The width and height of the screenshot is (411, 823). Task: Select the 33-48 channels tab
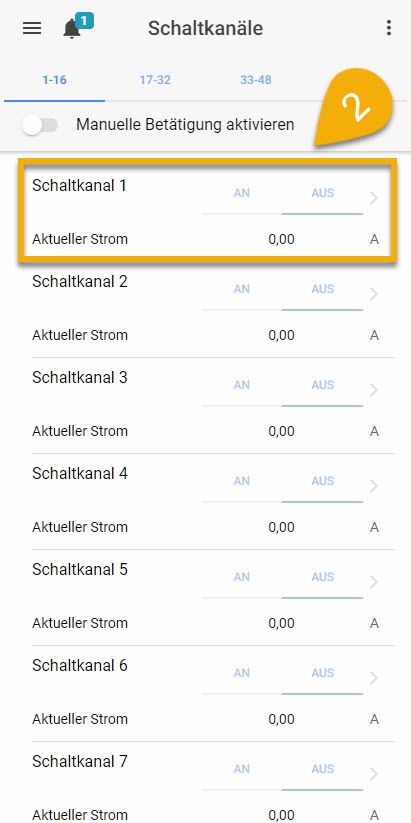pyautogui.click(x=256, y=80)
